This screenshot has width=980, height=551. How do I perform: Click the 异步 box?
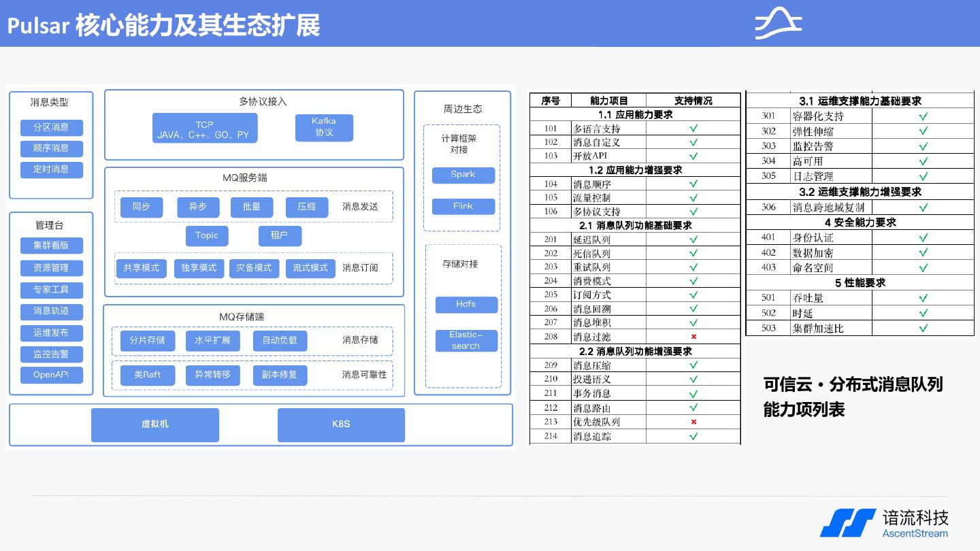point(198,207)
